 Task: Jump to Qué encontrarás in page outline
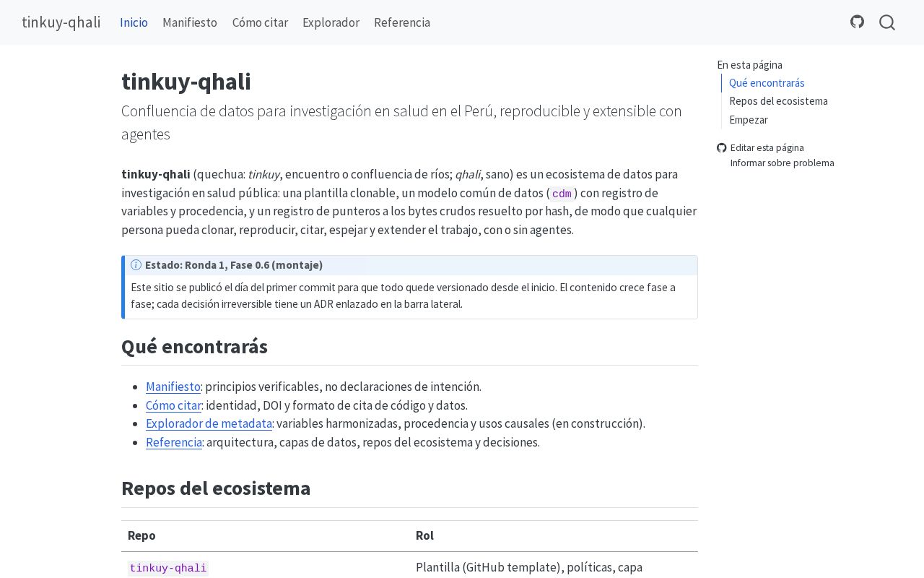point(767,83)
